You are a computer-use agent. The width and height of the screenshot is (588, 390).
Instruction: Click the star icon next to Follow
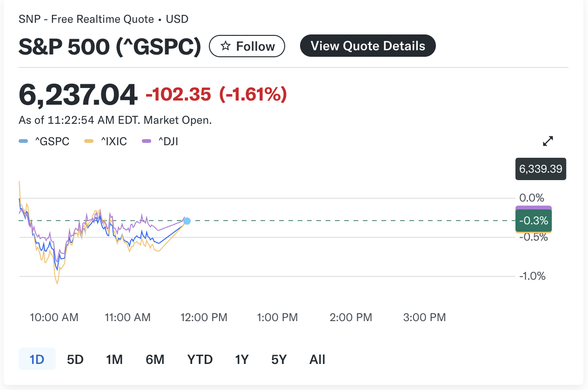click(x=225, y=46)
